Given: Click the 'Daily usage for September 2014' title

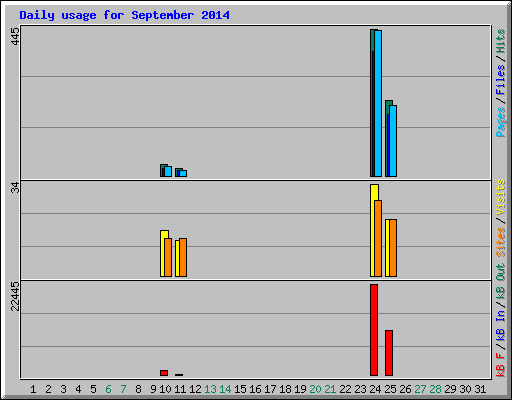Looking at the screenshot, I should pos(124,15).
